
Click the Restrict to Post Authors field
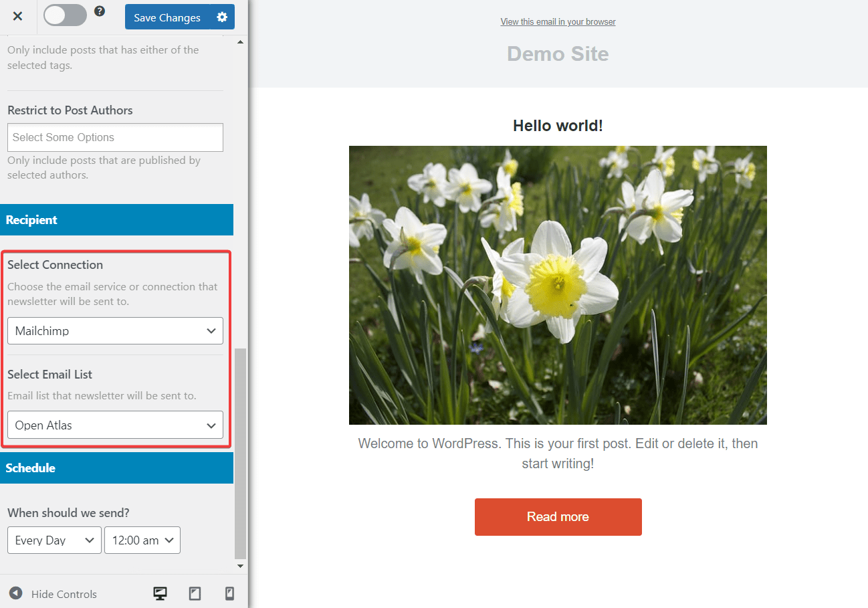pyautogui.click(x=114, y=137)
